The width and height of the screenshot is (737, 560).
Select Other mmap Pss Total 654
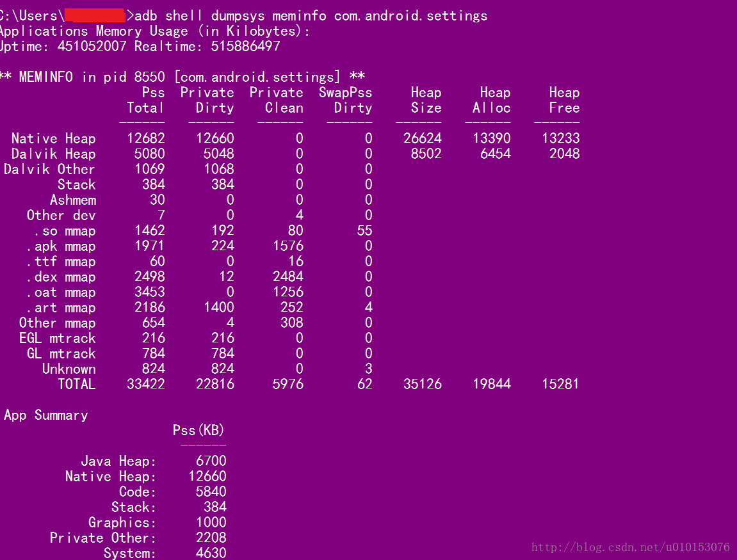click(153, 323)
